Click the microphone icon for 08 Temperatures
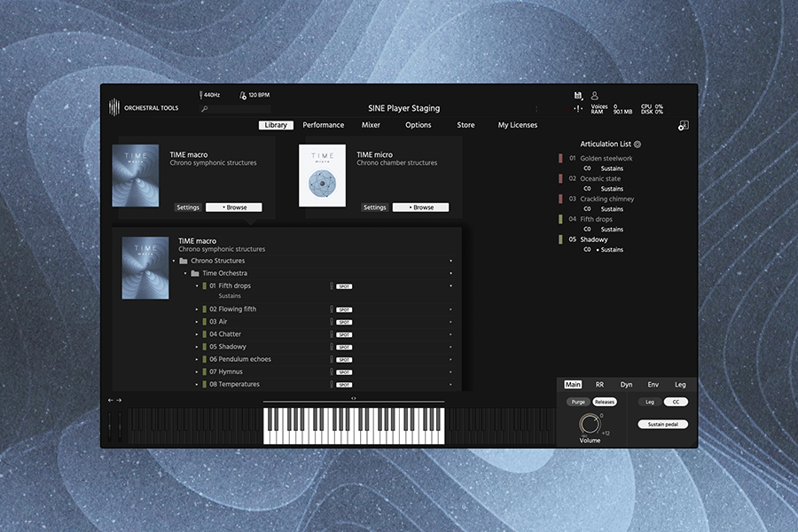 click(x=332, y=384)
